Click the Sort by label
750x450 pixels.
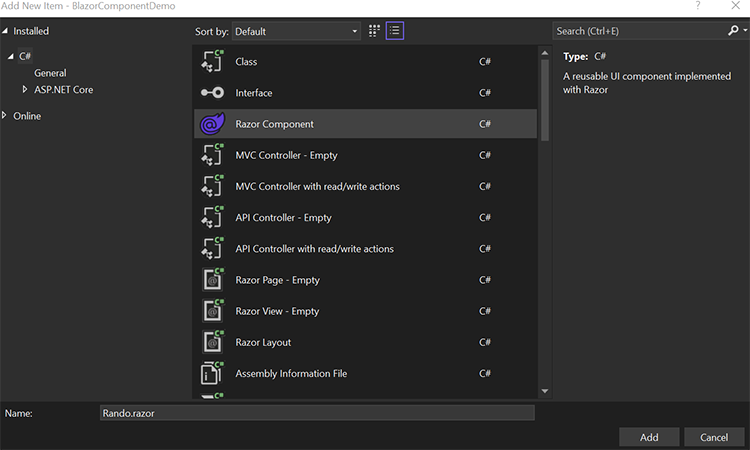coord(211,32)
